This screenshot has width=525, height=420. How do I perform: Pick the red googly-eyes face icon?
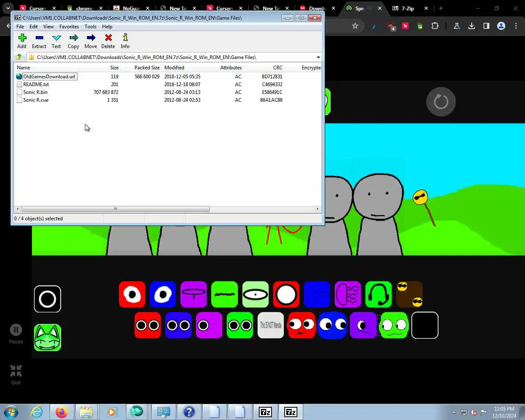[301, 325]
